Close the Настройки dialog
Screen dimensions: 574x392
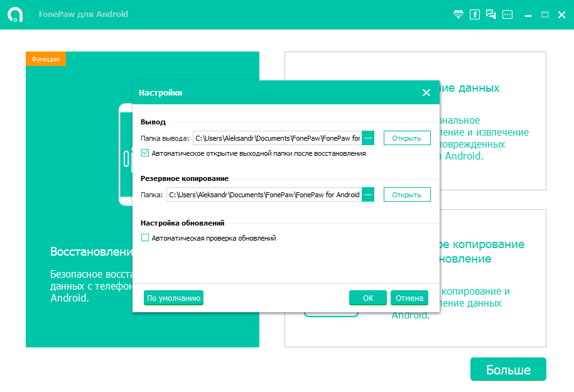coord(426,93)
